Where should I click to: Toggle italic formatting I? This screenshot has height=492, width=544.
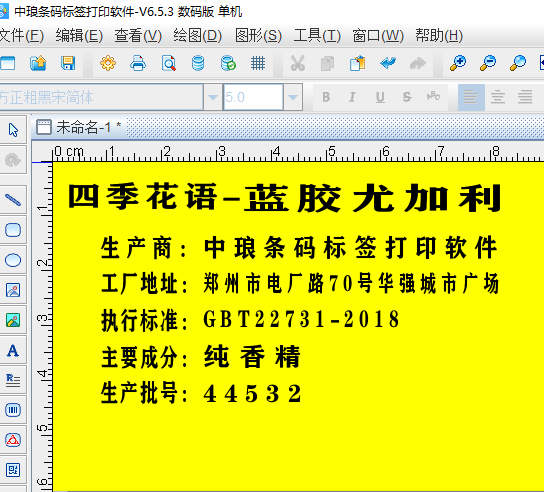coord(352,97)
